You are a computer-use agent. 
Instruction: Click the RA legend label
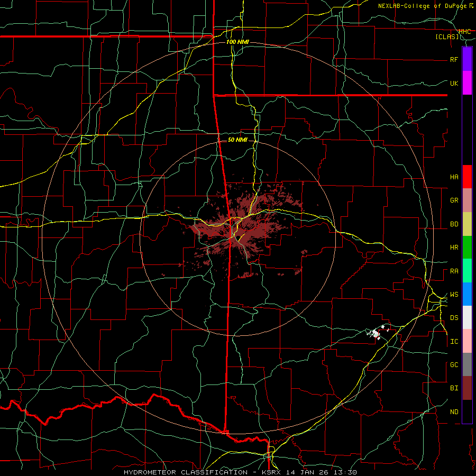(x=454, y=271)
